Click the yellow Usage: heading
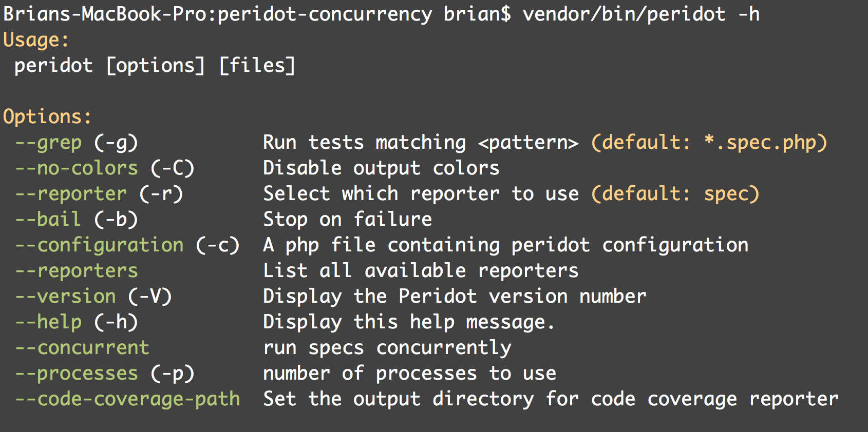Screen dimensions: 868x432 [x=36, y=40]
